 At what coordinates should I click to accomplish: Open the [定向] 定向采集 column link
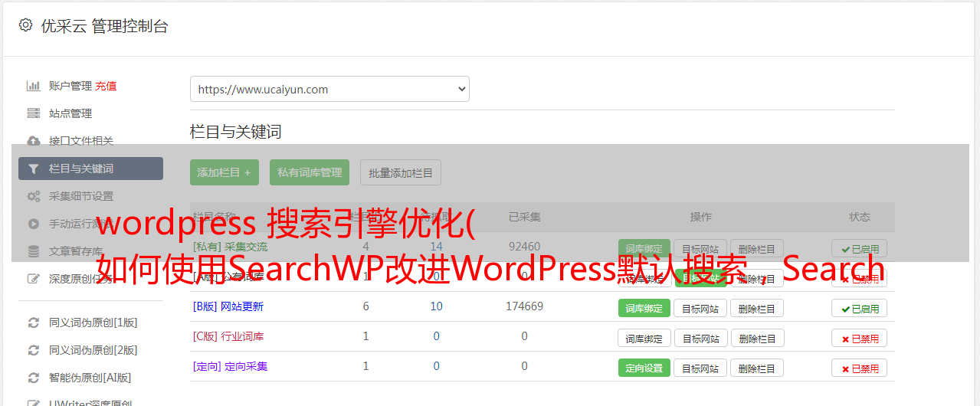(230, 366)
